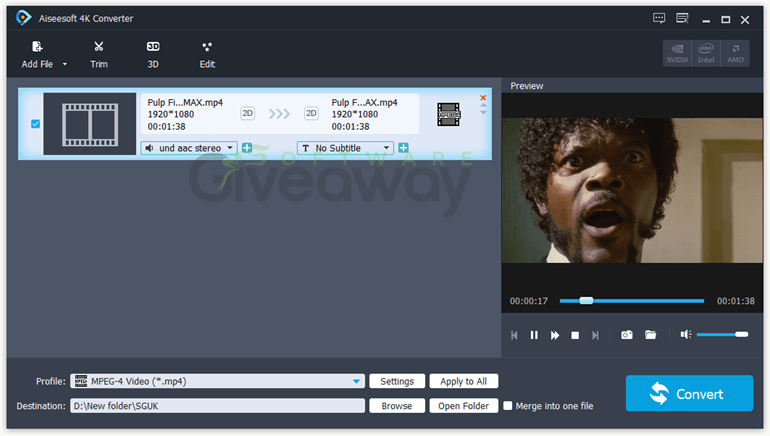Fast forward the preview
The height and width of the screenshot is (436, 770).
pos(555,335)
